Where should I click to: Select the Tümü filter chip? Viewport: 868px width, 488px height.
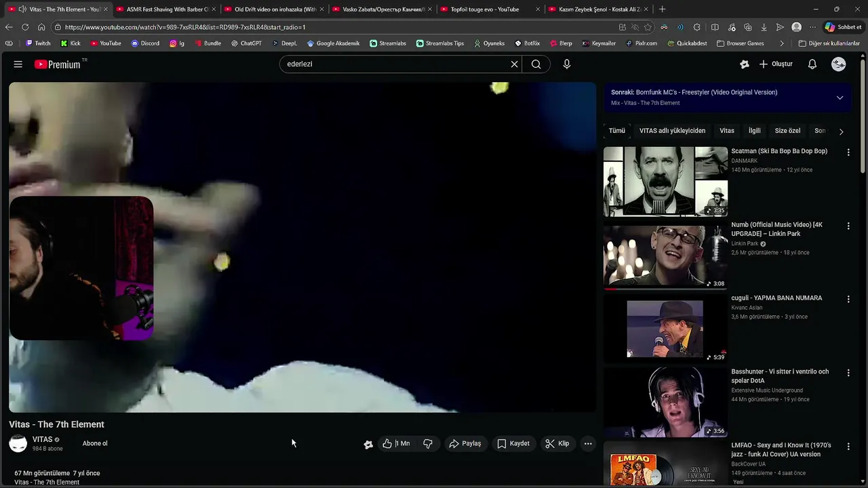click(617, 131)
